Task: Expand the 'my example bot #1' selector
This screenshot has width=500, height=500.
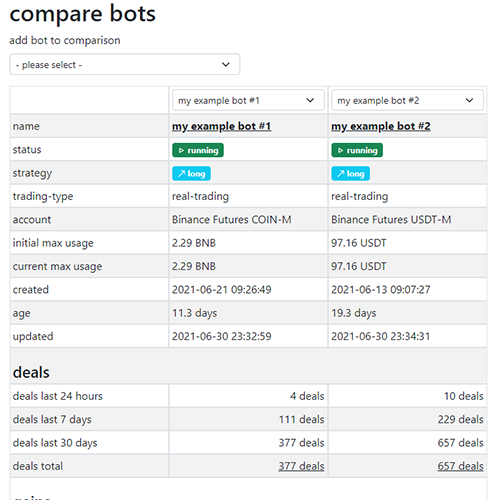Action: click(248, 100)
